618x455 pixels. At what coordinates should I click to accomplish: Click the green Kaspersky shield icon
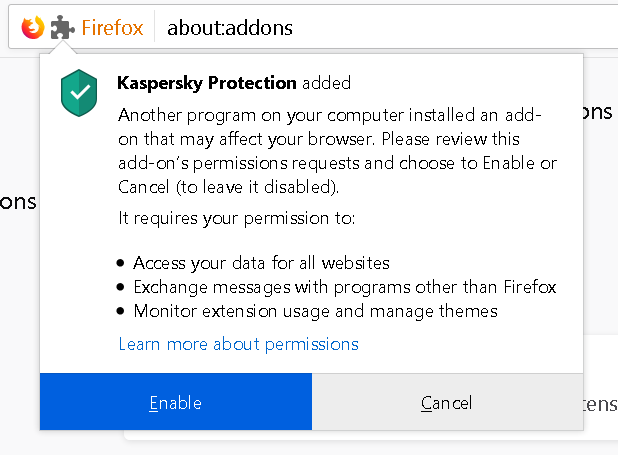coord(78,94)
